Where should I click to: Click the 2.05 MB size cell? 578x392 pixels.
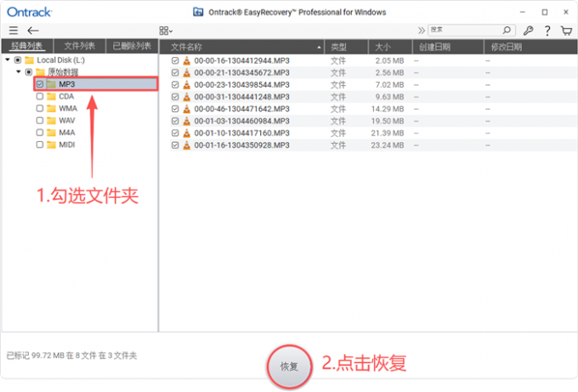click(389, 60)
